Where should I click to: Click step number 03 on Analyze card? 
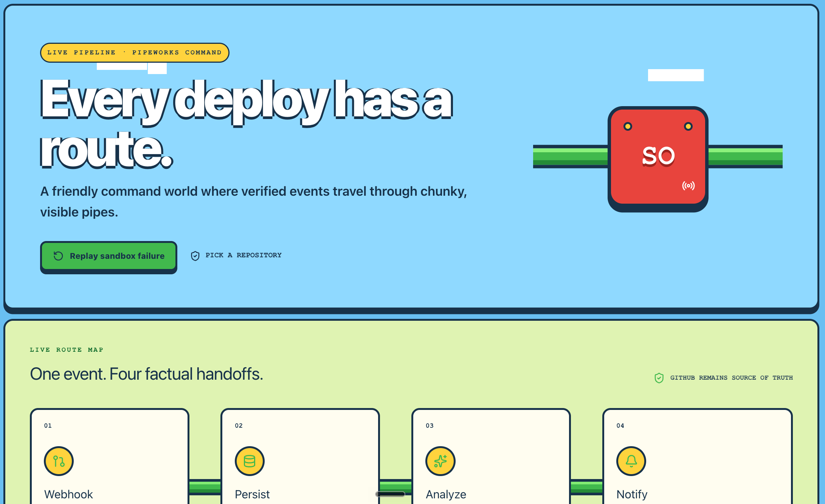[430, 425]
